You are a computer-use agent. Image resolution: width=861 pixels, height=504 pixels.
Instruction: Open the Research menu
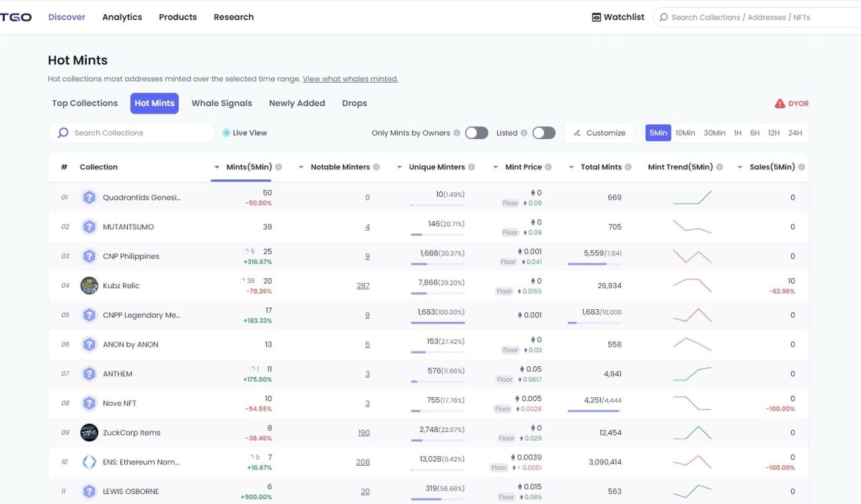click(233, 17)
